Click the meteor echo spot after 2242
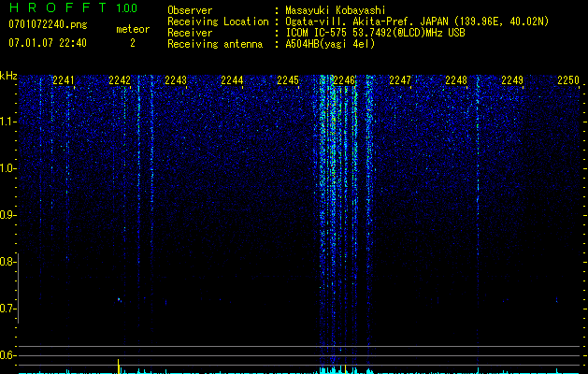 (119, 300)
